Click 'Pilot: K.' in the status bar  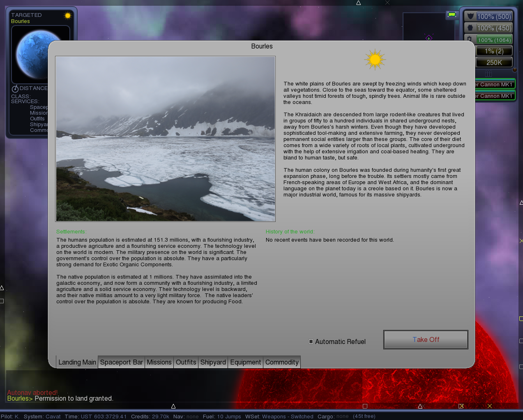[x=10, y=417]
